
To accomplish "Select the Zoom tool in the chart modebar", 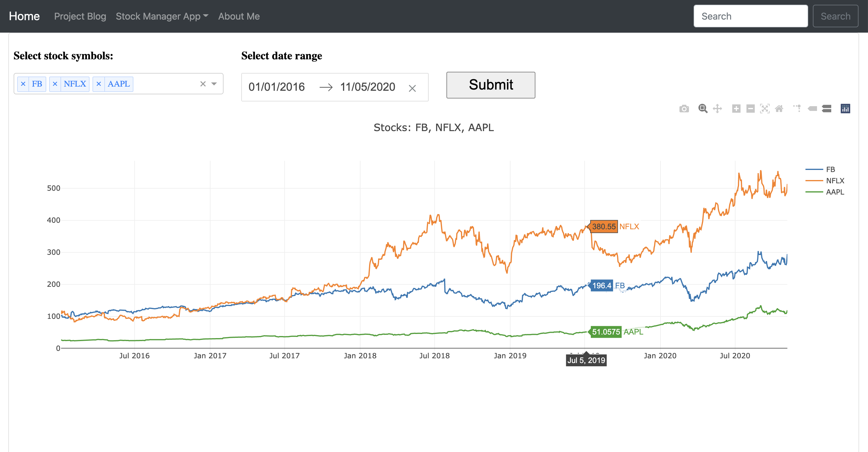I will (703, 109).
